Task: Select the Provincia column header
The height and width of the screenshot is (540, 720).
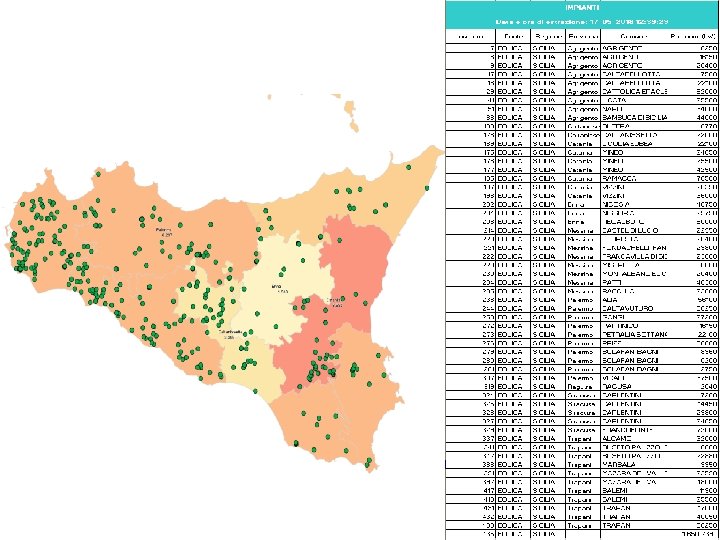Action: [x=583, y=36]
